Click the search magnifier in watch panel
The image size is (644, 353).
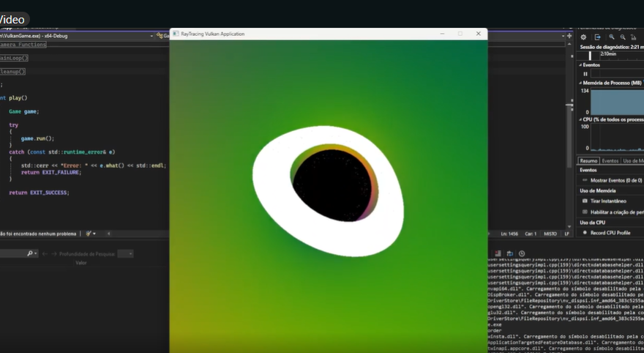(x=29, y=253)
